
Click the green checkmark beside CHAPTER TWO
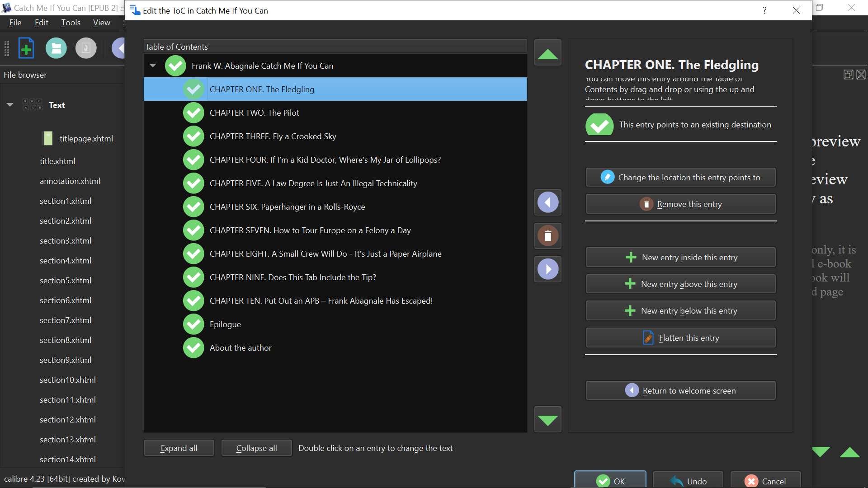click(x=193, y=113)
